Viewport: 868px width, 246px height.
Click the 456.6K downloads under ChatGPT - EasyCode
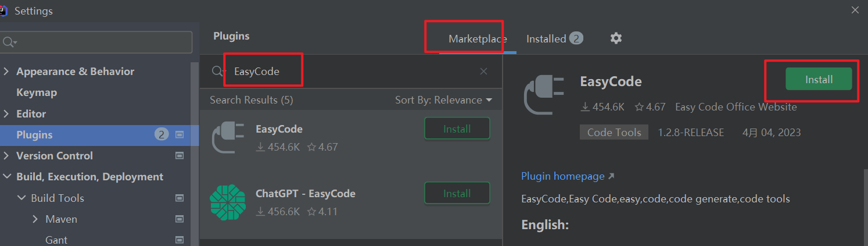(x=278, y=212)
